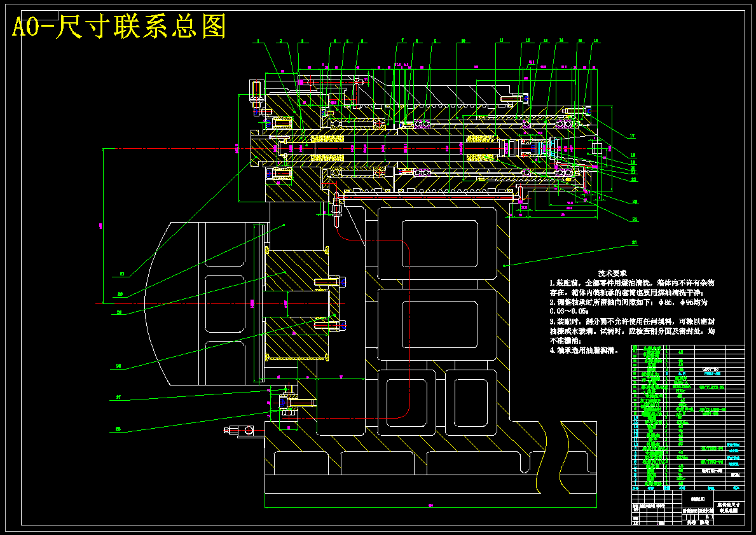Click part callout number 14
The width and height of the screenshot is (756, 535).
[561, 41]
